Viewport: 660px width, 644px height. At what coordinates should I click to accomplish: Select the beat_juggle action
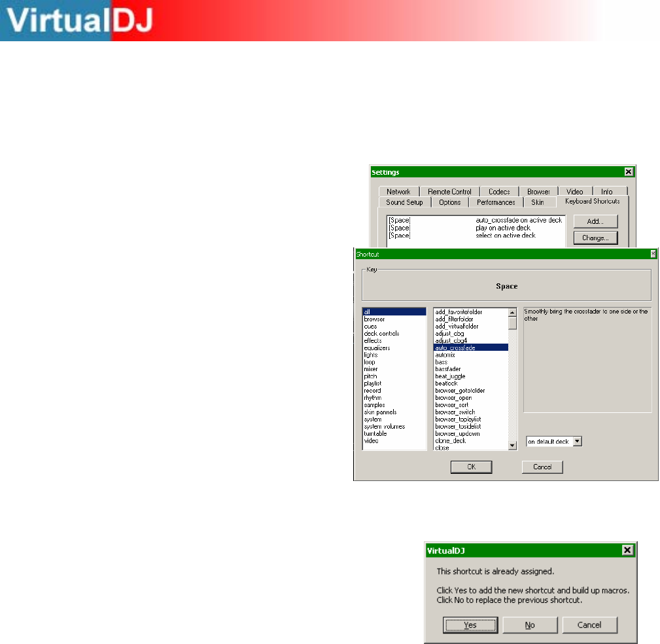(471, 376)
